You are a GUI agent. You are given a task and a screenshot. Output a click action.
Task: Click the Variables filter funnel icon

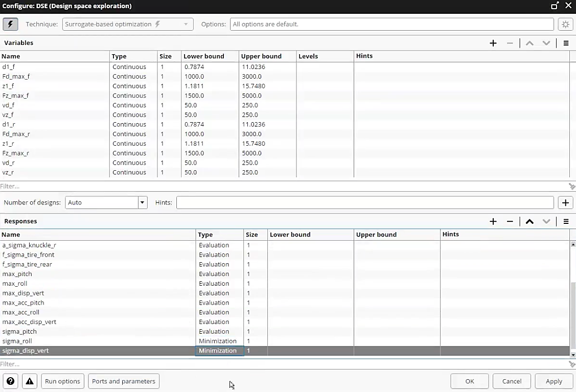[571, 186]
